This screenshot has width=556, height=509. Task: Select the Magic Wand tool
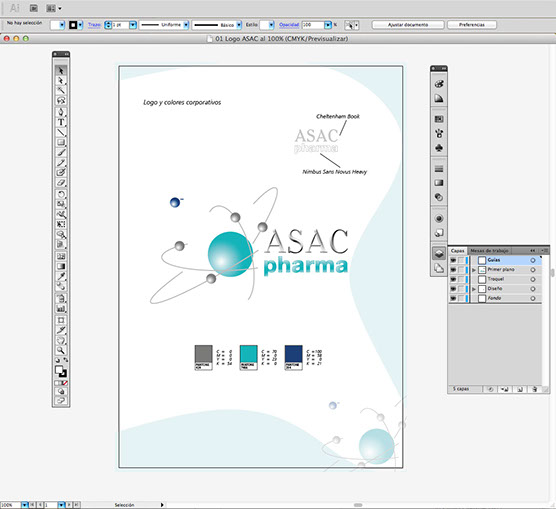click(61, 90)
